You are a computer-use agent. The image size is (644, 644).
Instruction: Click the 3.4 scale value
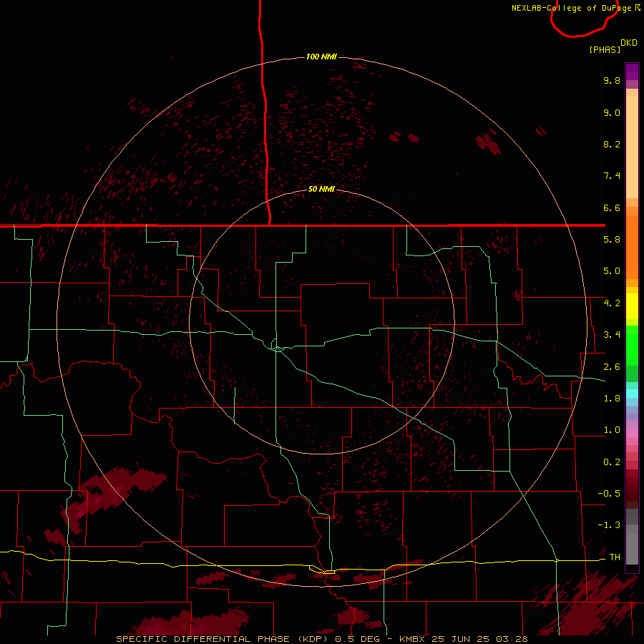tap(612, 335)
